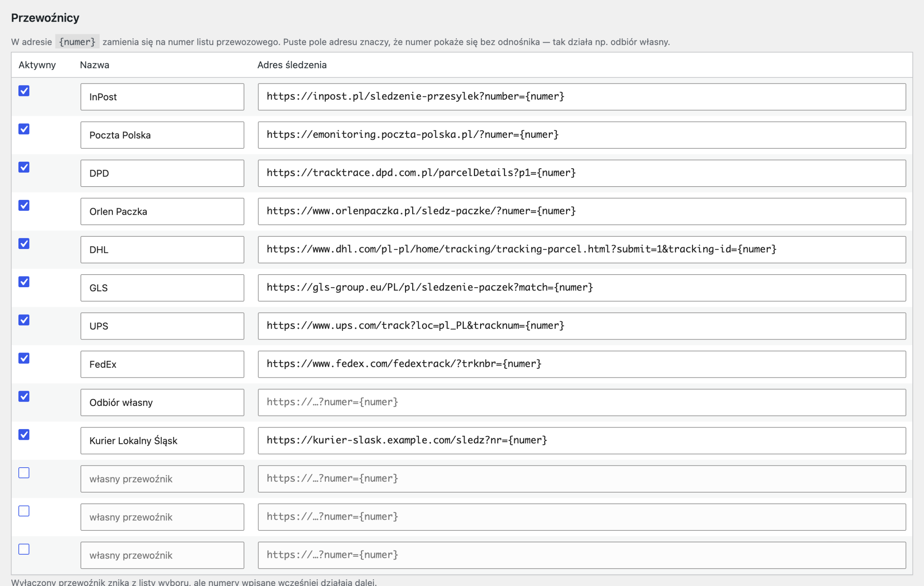The image size is (924, 586).
Task: Edit the FedEx name field
Action: [162, 364]
